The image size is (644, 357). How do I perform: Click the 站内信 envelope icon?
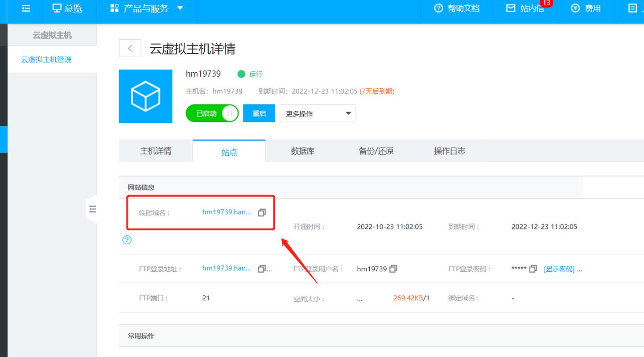click(x=511, y=8)
